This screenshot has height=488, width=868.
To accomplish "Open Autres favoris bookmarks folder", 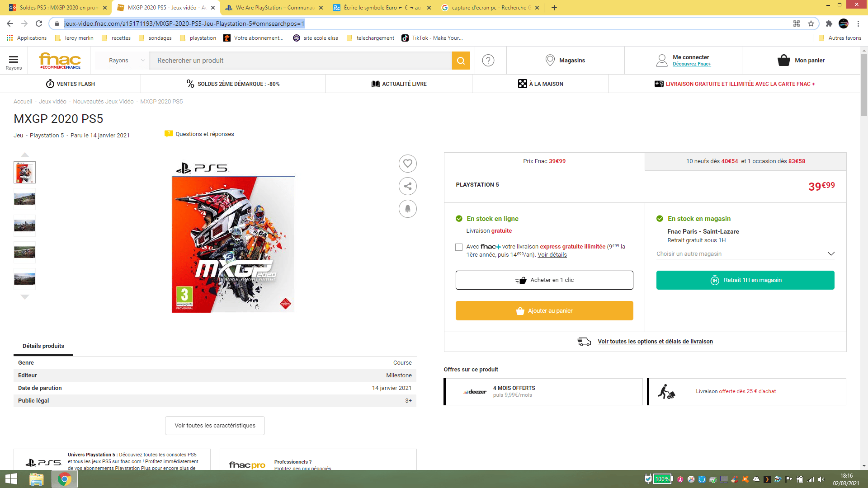I will [840, 38].
